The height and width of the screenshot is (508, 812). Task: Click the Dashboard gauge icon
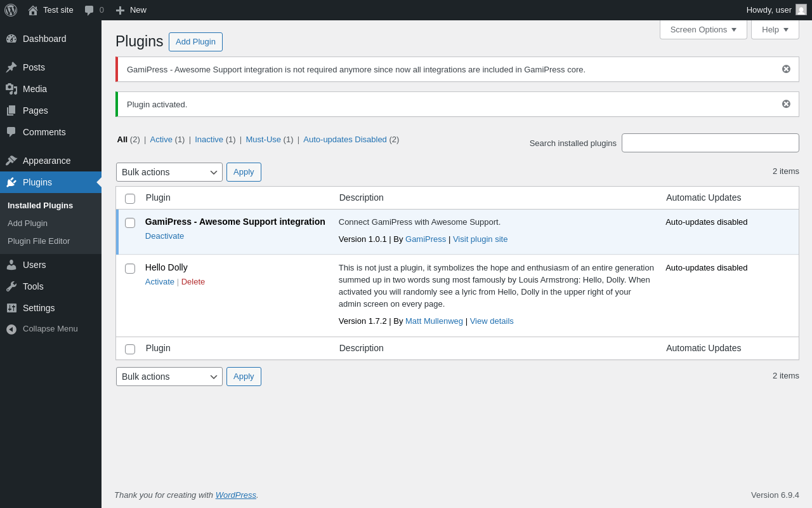pos(11,39)
